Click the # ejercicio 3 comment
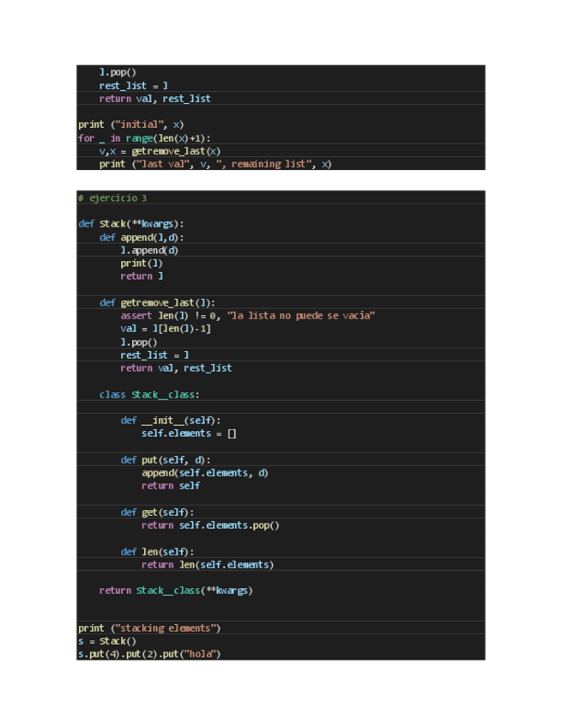Viewport: 562px width, 728px height. point(112,198)
